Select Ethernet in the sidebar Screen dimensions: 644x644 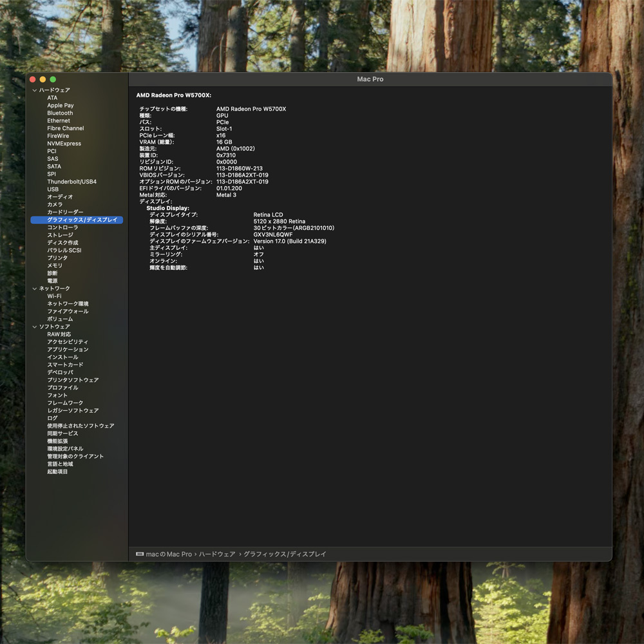tap(59, 121)
